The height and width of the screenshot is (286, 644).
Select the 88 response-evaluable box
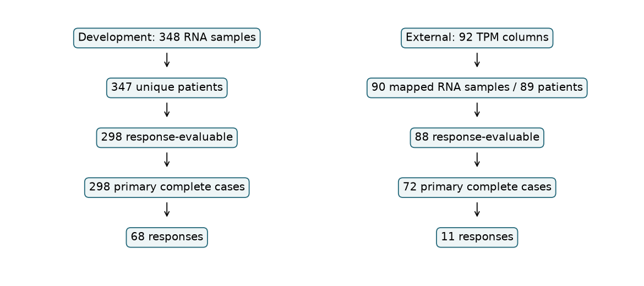click(x=477, y=137)
